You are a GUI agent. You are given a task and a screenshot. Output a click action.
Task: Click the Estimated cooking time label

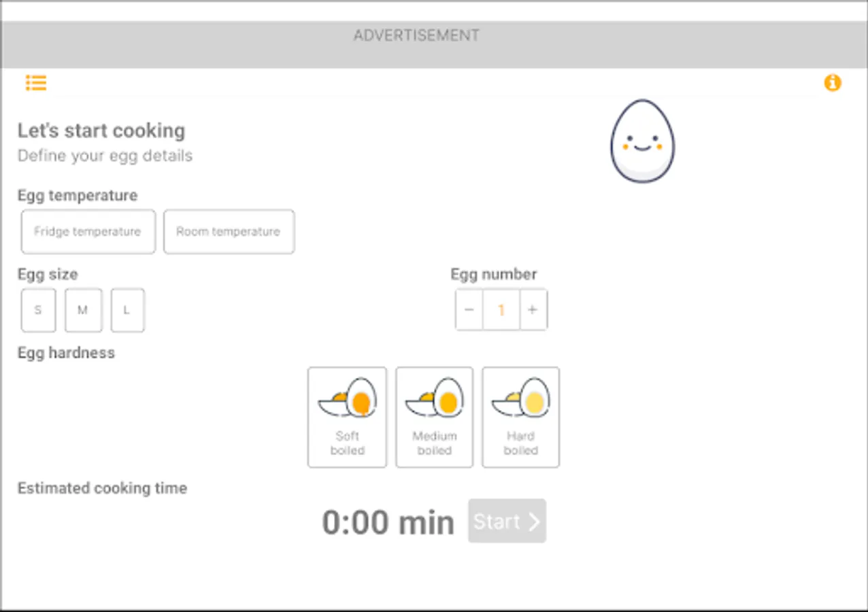(102, 488)
